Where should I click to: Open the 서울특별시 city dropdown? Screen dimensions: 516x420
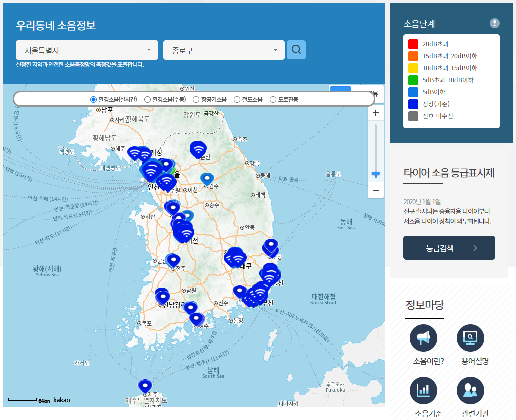(87, 50)
